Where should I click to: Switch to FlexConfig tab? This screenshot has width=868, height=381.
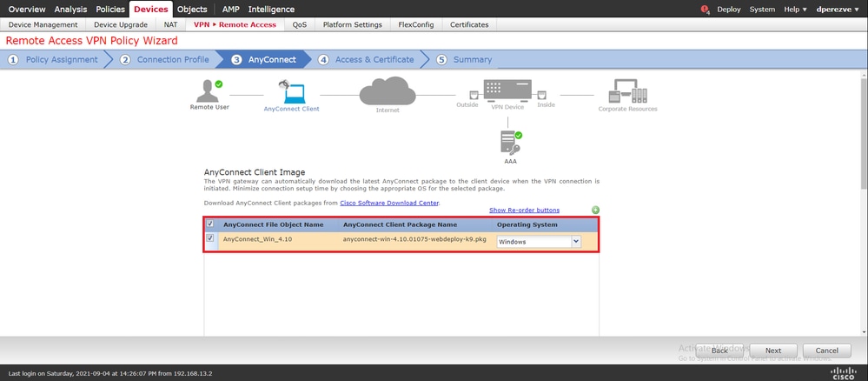(x=416, y=24)
